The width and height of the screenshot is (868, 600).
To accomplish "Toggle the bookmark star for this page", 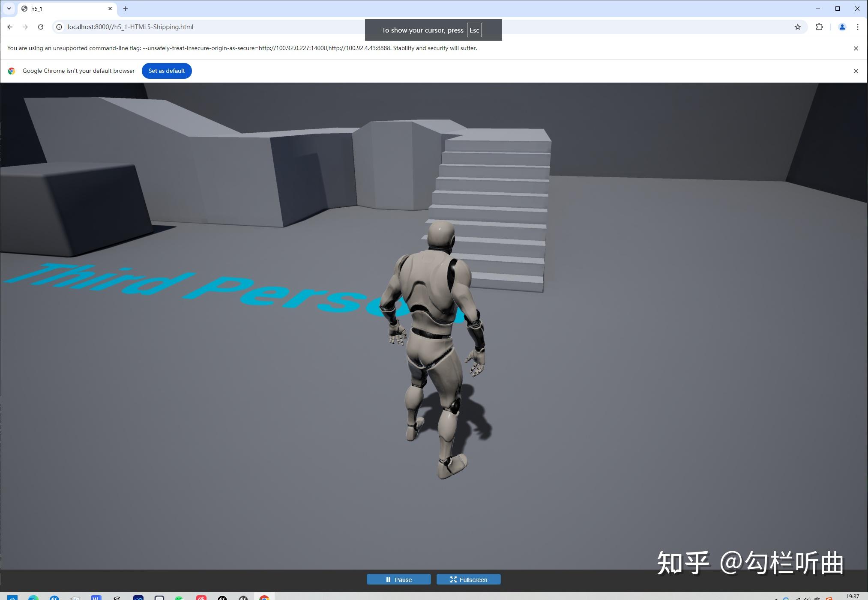I will click(x=798, y=27).
